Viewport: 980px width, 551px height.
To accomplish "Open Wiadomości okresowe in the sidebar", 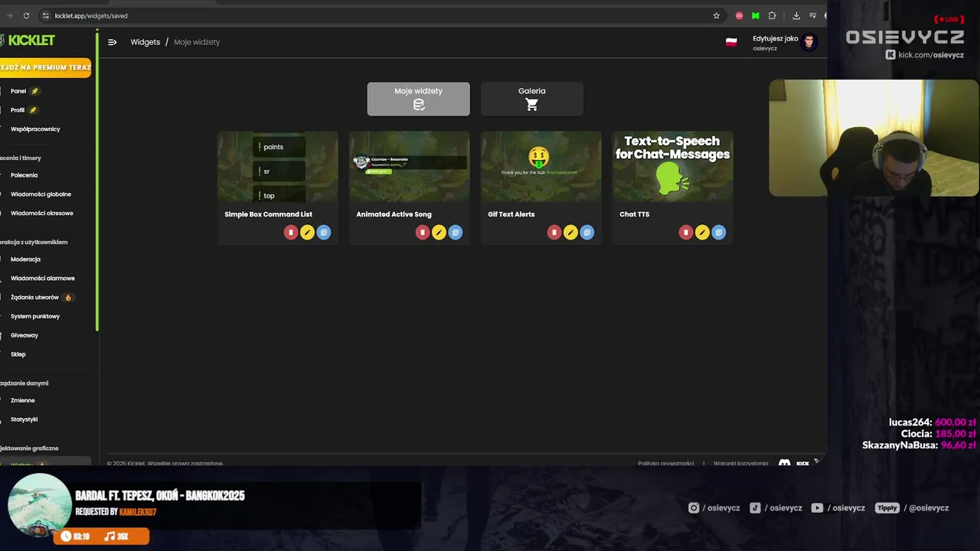I will pos(42,214).
